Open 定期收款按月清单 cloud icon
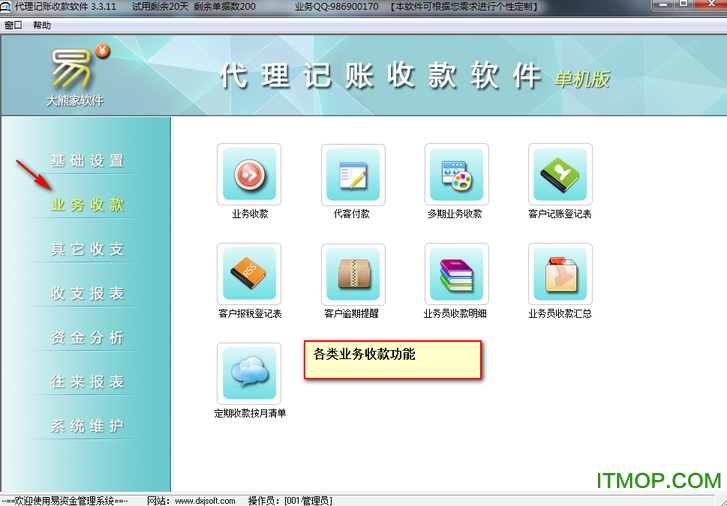This screenshot has height=506, width=727. [x=249, y=373]
